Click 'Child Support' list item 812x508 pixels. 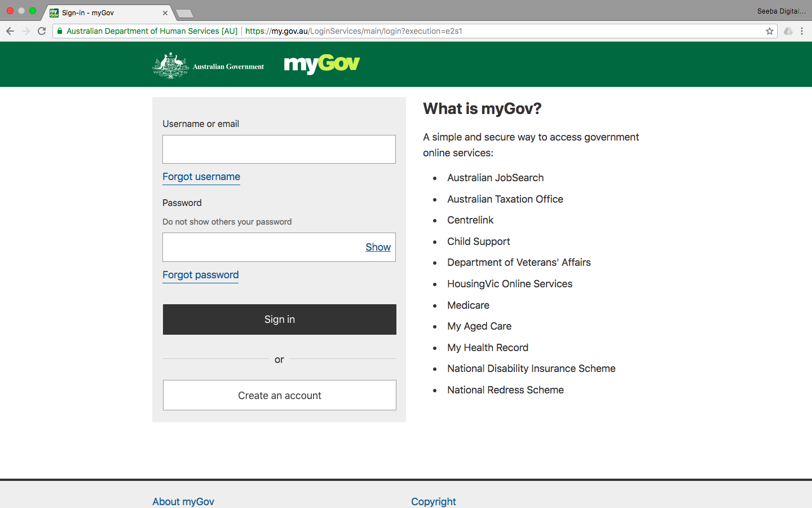[x=479, y=242]
